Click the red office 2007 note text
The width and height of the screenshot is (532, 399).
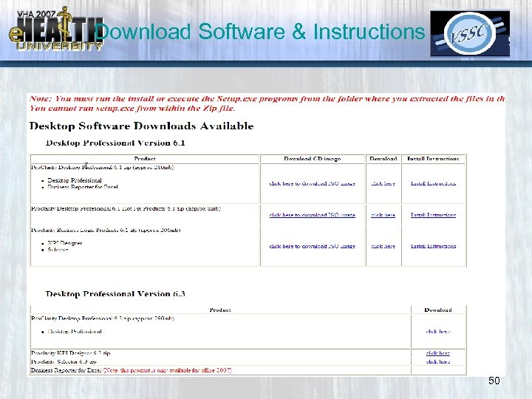[x=167, y=370]
